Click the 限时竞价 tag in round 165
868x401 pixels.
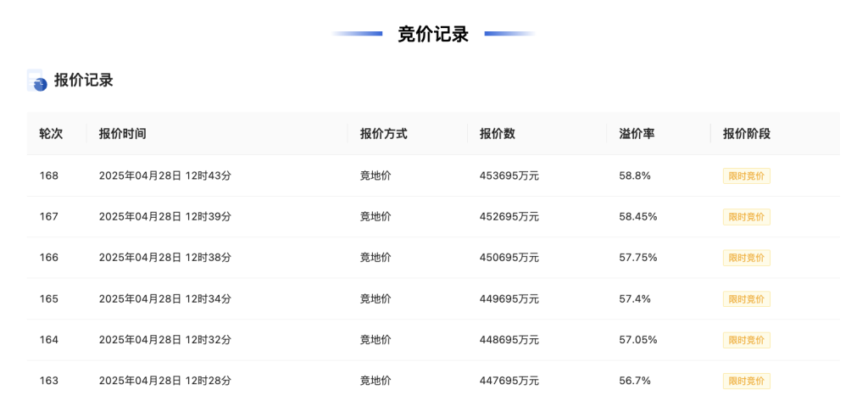pos(746,299)
